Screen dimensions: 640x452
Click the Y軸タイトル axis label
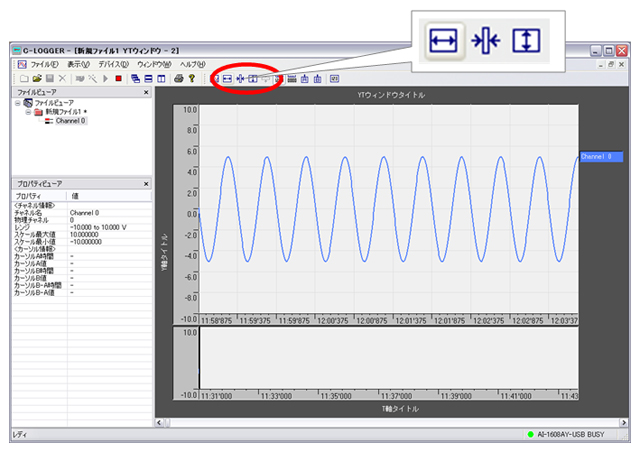[x=164, y=252]
